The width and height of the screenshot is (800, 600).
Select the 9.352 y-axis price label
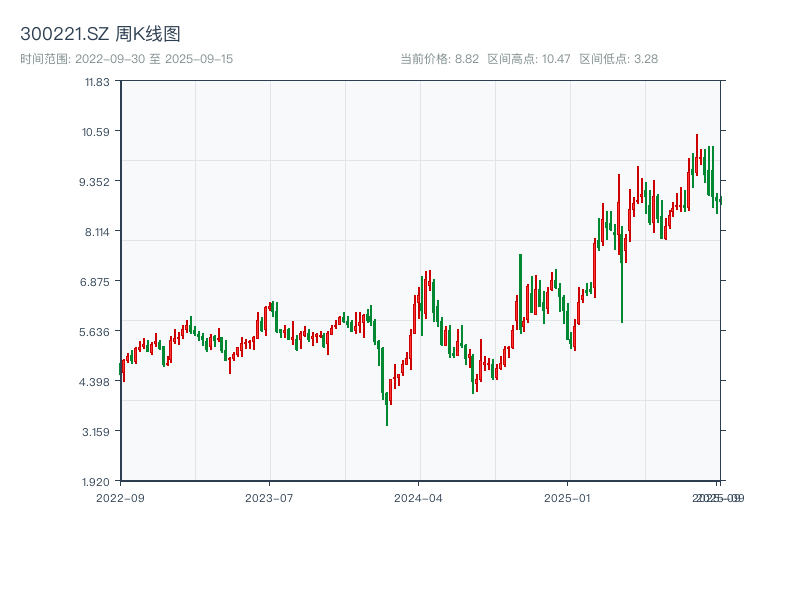pyautogui.click(x=97, y=181)
